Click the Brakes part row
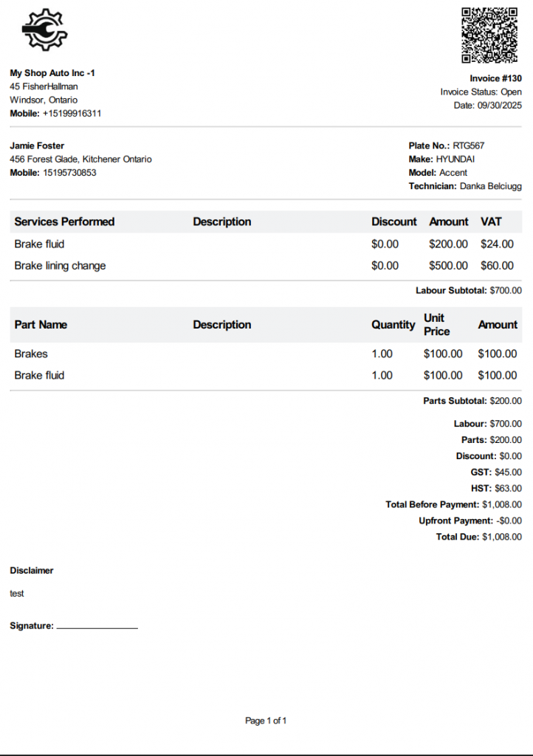 (31, 354)
